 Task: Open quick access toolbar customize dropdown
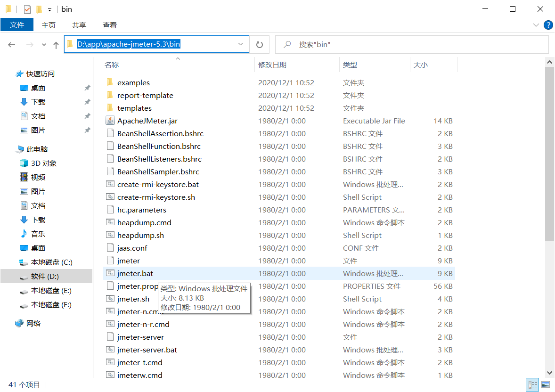point(50,10)
